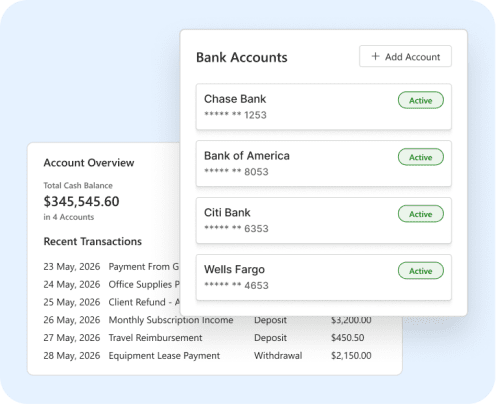
Task: Select the $345,545.60 total cash balance
Action: tap(81, 201)
